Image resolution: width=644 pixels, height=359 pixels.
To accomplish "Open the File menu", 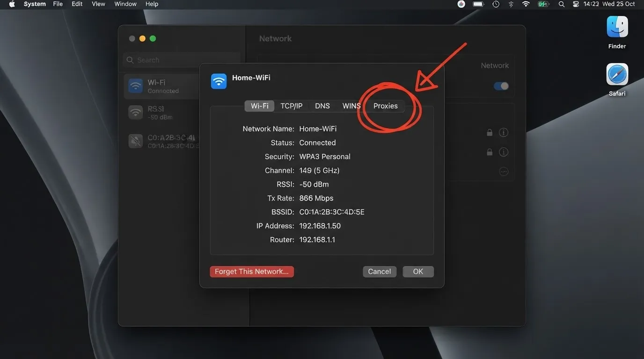I will click(58, 4).
